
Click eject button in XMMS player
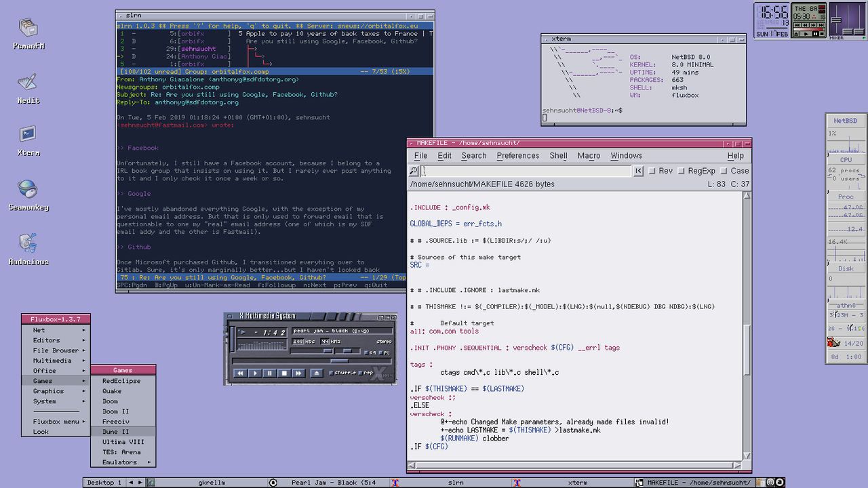point(317,373)
